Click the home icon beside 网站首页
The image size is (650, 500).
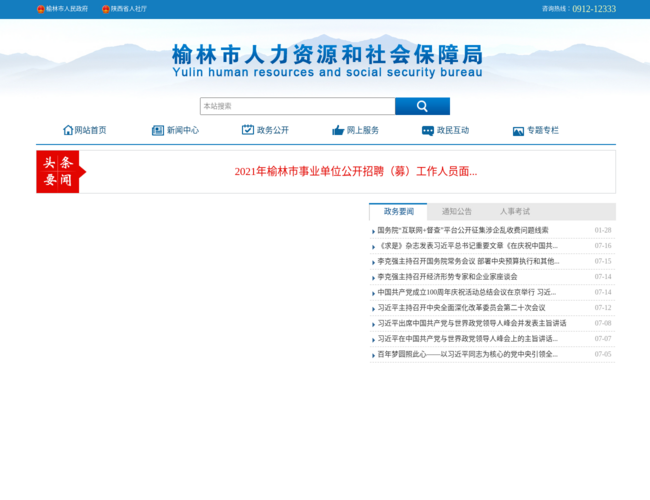tap(68, 130)
